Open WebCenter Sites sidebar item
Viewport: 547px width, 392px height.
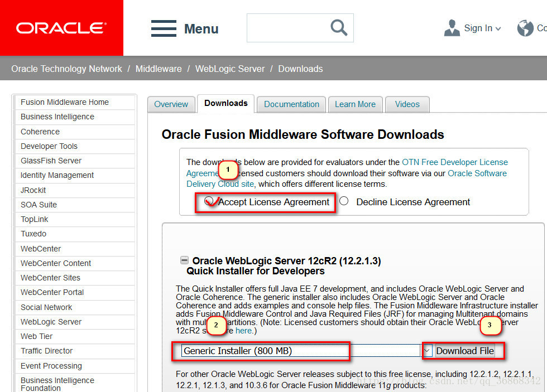coord(75,278)
